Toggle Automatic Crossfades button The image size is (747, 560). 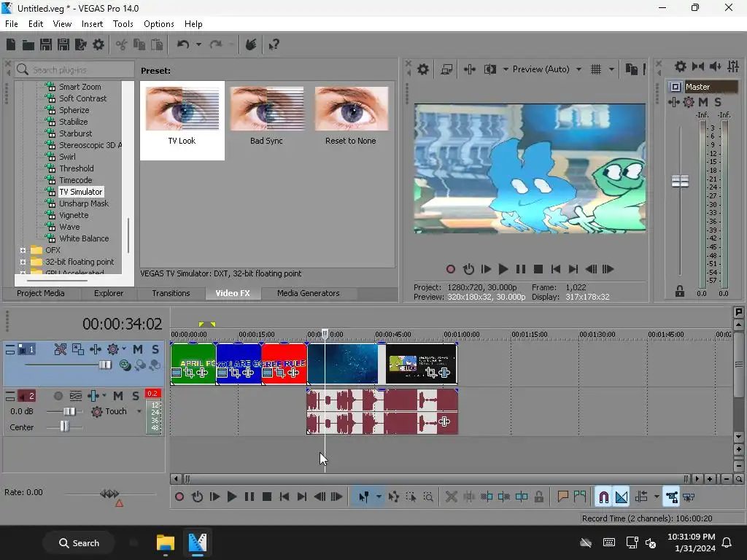click(622, 497)
